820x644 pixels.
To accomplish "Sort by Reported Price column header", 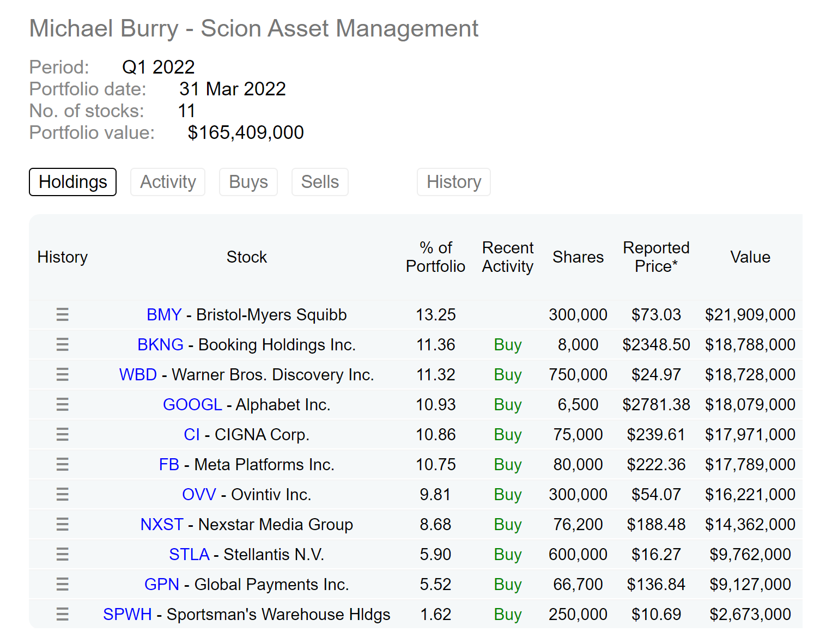I will point(656,257).
